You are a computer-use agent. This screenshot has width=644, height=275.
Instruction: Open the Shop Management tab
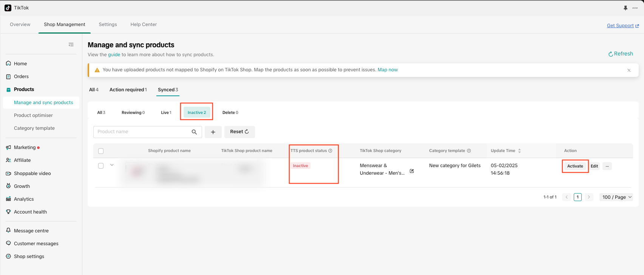[x=65, y=25]
